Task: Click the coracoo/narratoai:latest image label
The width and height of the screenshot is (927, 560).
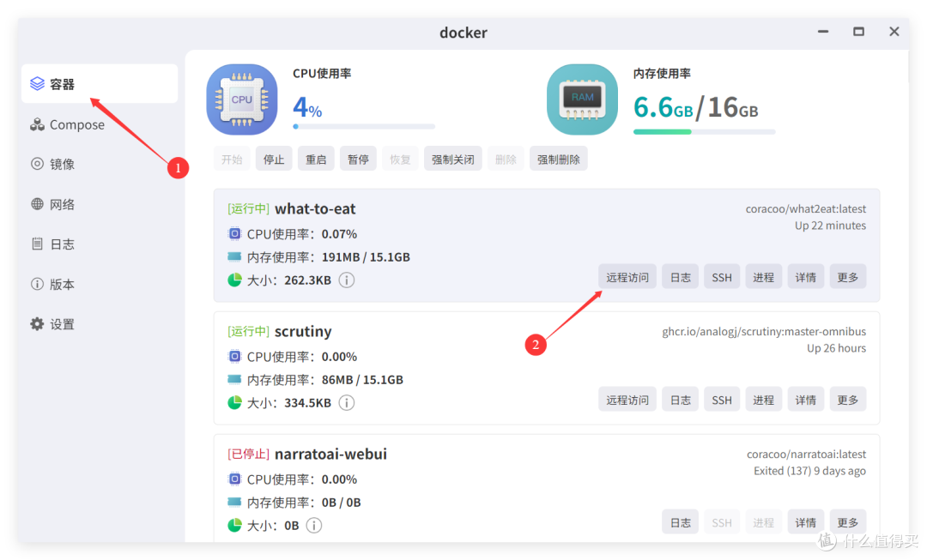Action: (x=806, y=454)
